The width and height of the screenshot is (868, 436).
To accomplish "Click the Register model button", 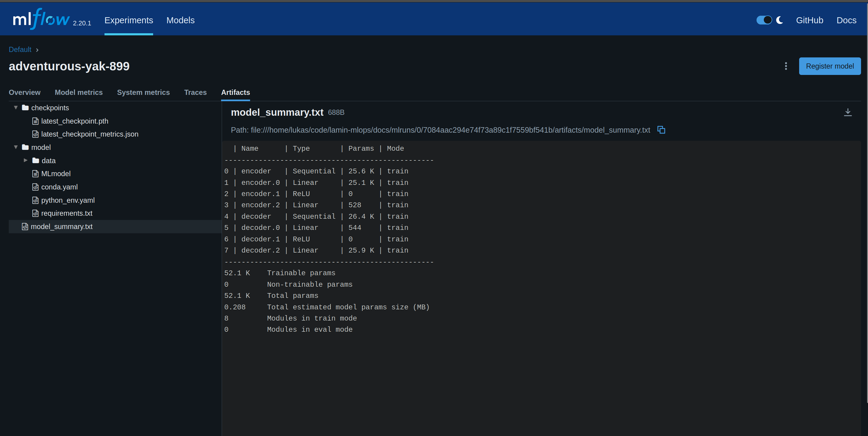I will [829, 66].
